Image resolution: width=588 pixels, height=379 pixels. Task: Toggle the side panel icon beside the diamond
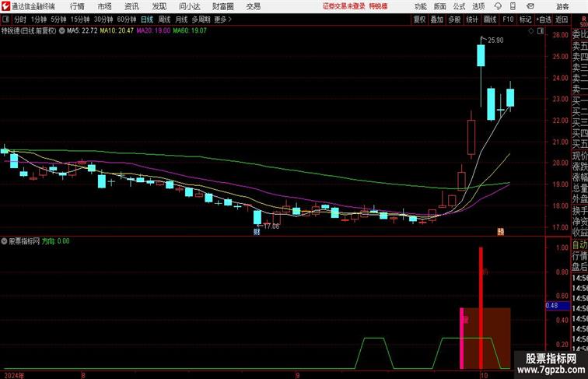[x=541, y=31]
